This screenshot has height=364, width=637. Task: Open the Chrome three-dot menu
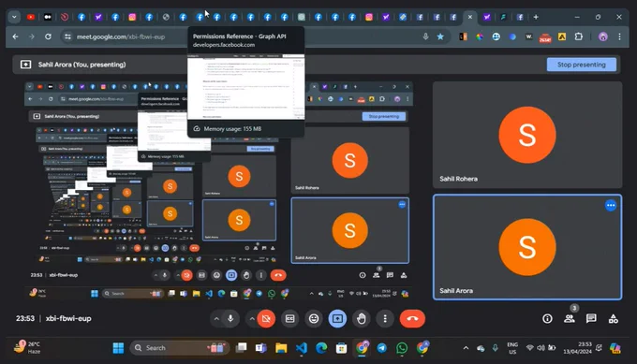coord(619,36)
